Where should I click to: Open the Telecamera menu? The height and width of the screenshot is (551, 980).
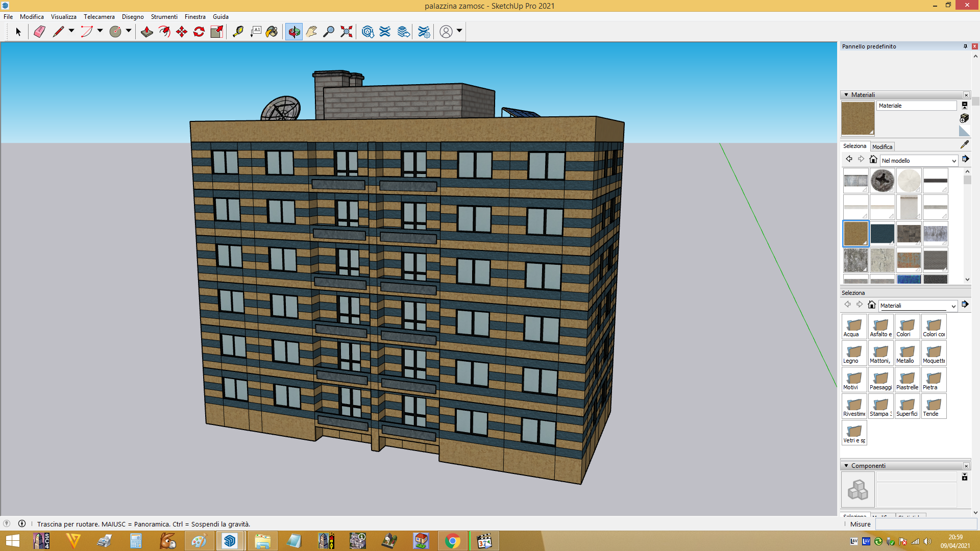[x=99, y=17]
